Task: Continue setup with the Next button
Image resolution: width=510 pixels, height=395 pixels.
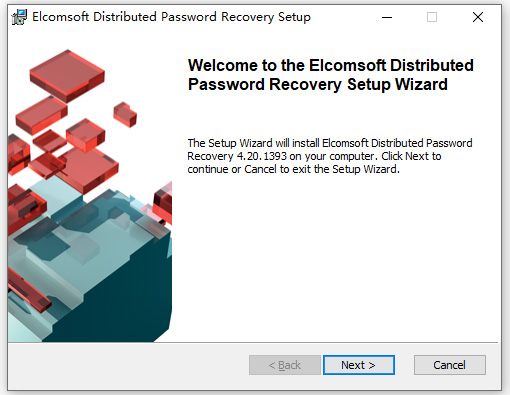Action: click(359, 365)
